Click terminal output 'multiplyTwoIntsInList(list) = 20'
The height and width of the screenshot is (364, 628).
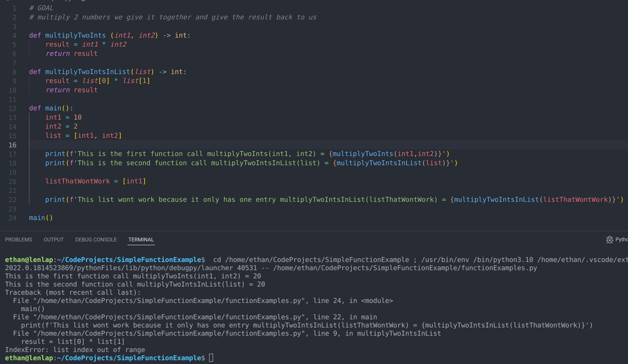(201, 284)
